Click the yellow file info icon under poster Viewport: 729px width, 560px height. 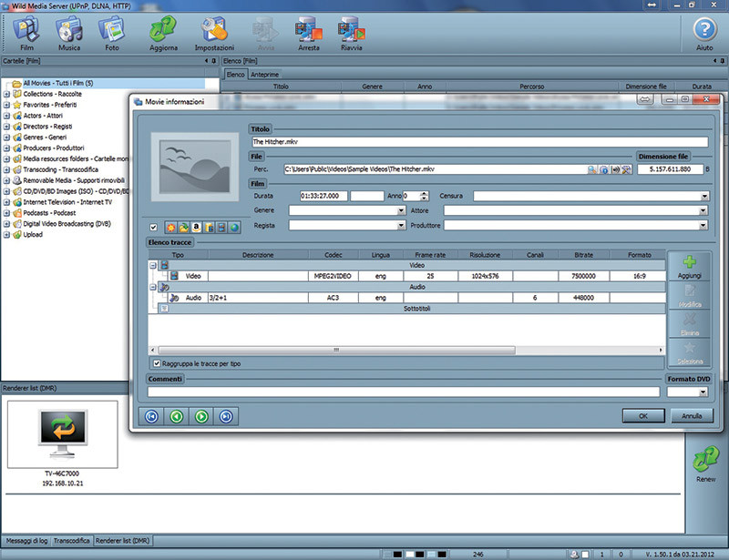coord(210,228)
